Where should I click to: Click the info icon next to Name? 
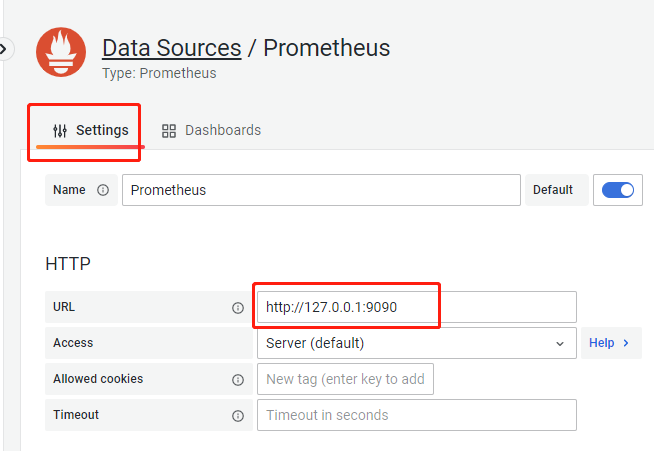click(103, 190)
